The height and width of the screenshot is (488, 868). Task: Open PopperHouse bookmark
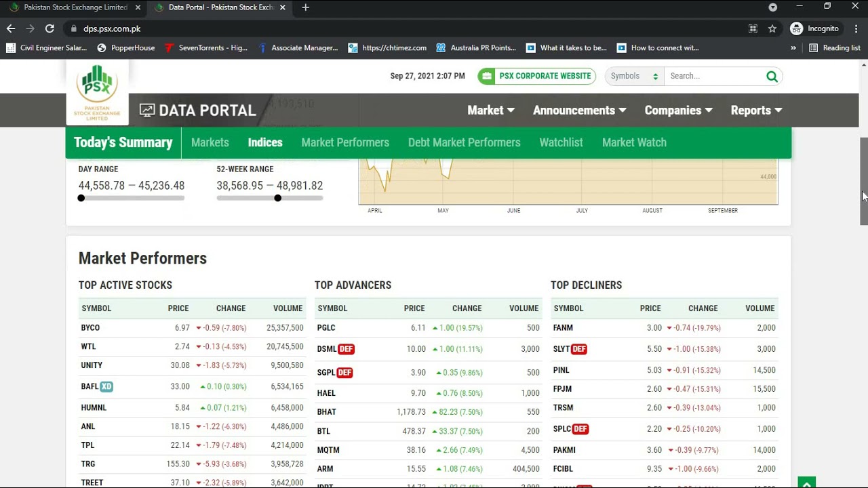click(126, 48)
